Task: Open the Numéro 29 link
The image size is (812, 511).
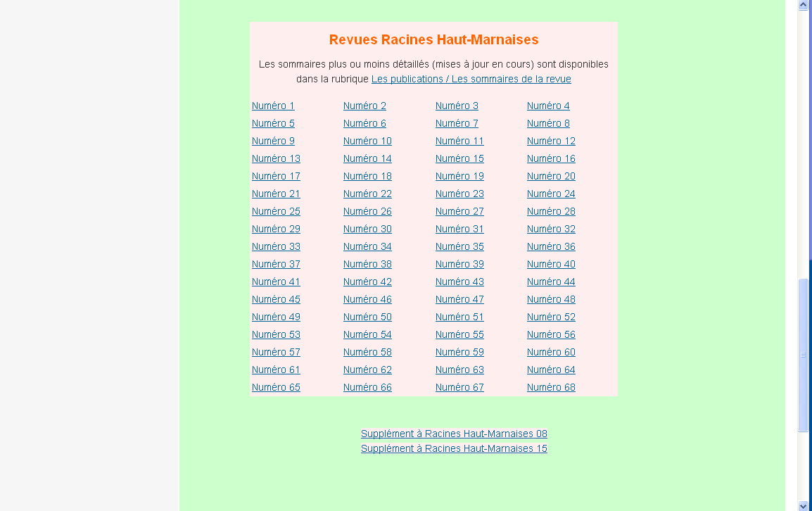Action: pos(276,229)
